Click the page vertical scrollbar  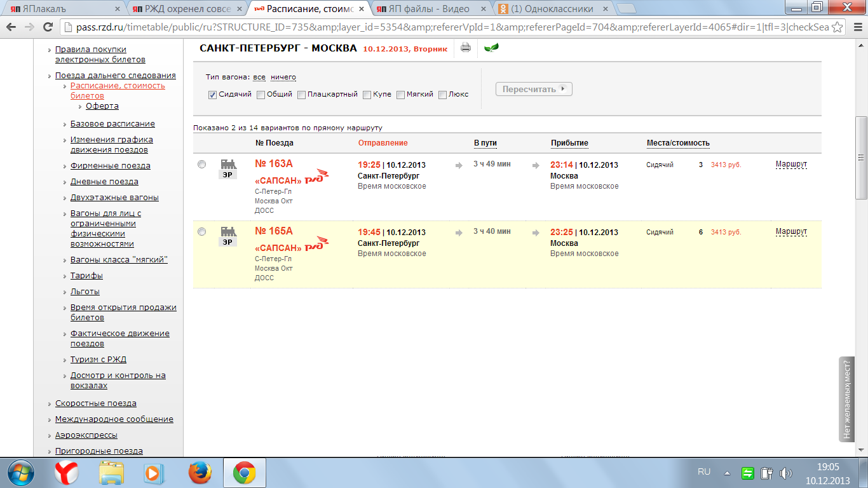point(862,158)
